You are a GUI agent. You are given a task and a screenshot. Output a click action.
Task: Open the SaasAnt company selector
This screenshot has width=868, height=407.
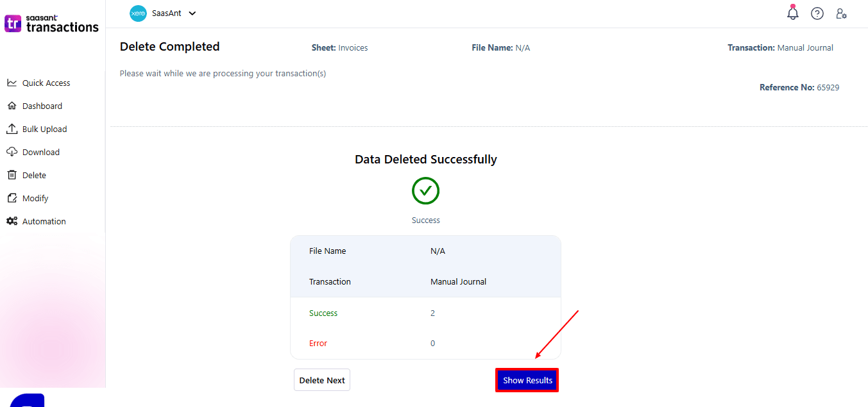(166, 13)
